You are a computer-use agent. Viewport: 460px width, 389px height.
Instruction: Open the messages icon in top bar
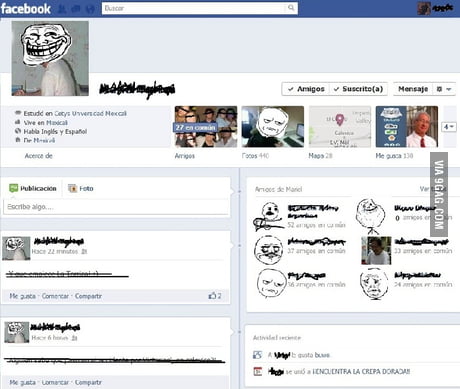(x=76, y=9)
